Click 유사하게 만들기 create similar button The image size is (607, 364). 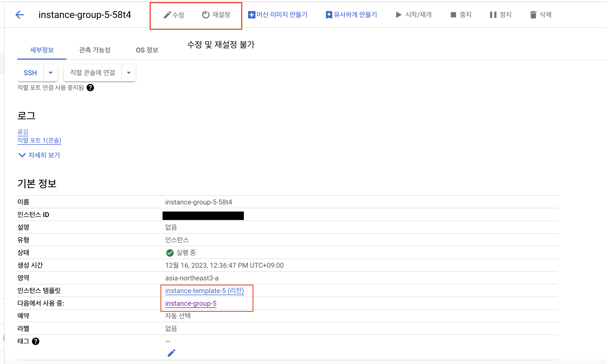click(351, 15)
